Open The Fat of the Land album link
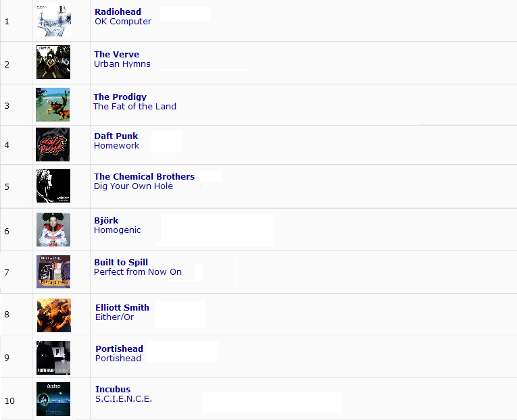 (135, 107)
